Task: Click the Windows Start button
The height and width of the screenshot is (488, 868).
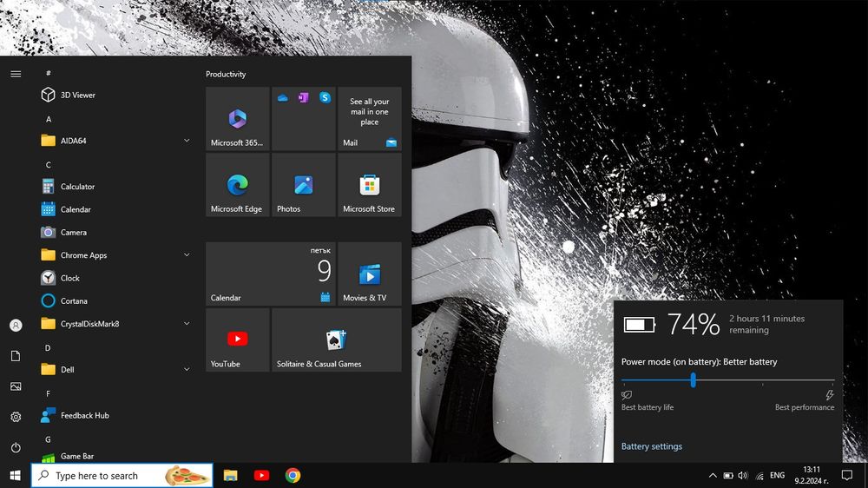Action: pos(16,475)
